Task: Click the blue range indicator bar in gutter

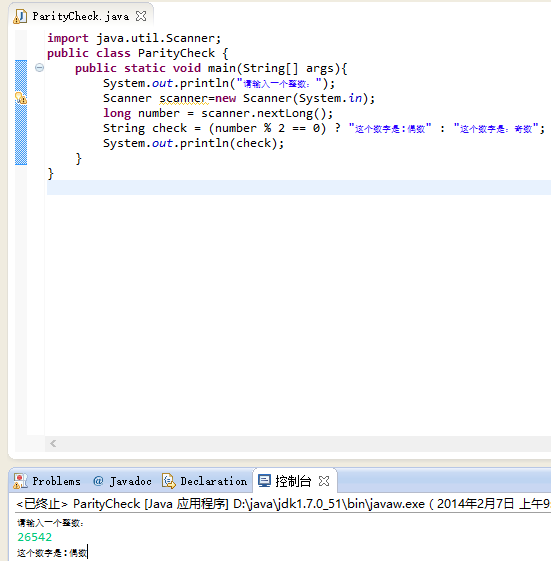Action: pos(21,113)
